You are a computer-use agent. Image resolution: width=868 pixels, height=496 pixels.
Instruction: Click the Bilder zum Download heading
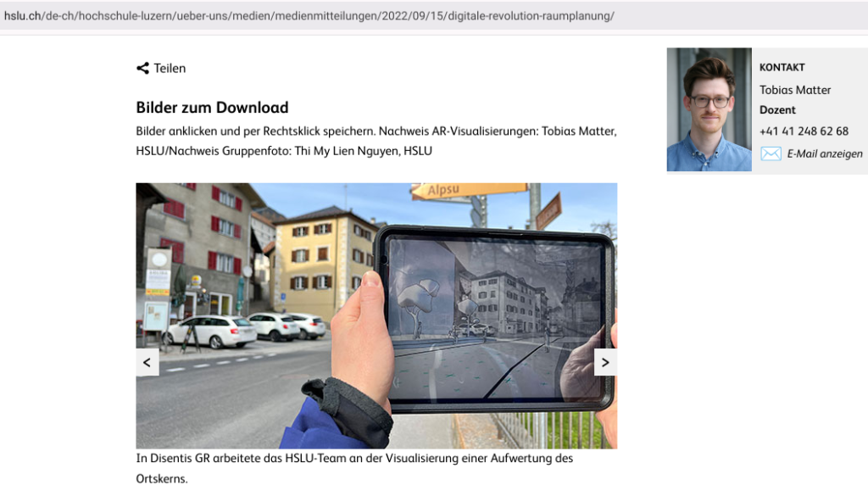click(x=212, y=108)
